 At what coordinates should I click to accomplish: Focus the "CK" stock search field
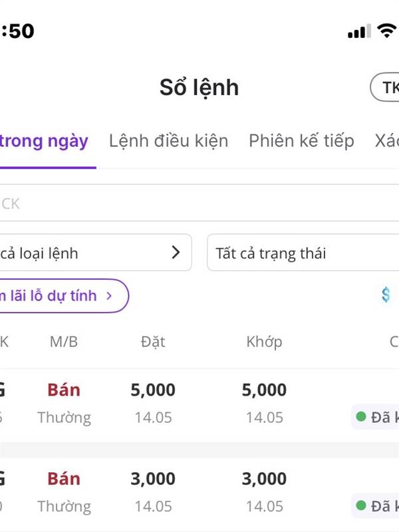199,203
